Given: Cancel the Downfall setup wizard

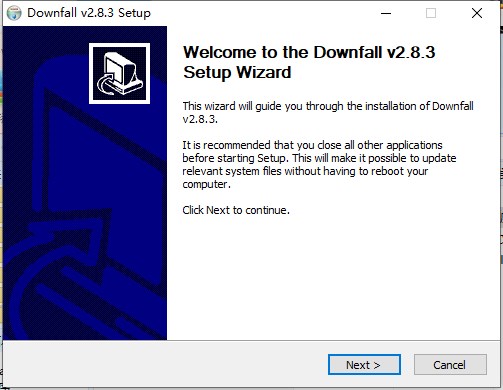Looking at the screenshot, I should click(450, 364).
